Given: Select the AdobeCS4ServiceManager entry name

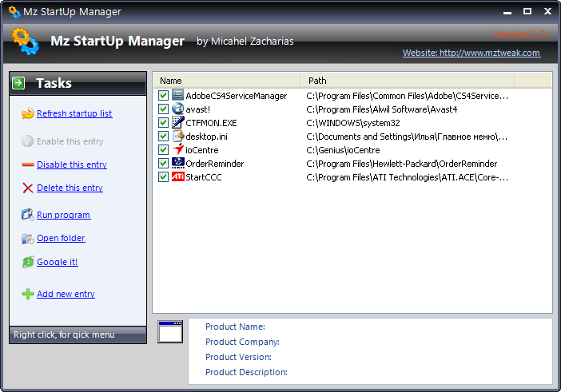Looking at the screenshot, I should 236,96.
